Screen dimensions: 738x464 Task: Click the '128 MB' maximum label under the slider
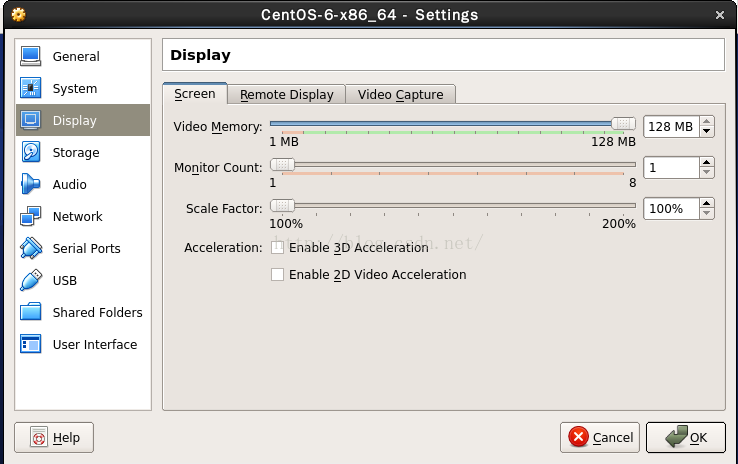(x=613, y=142)
